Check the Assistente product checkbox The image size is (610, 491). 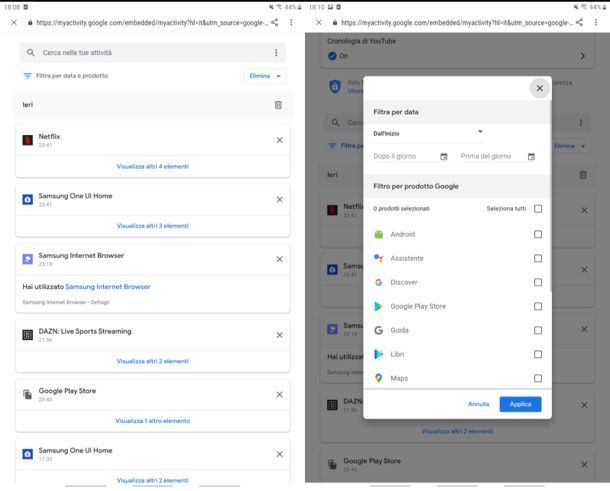pyautogui.click(x=538, y=258)
